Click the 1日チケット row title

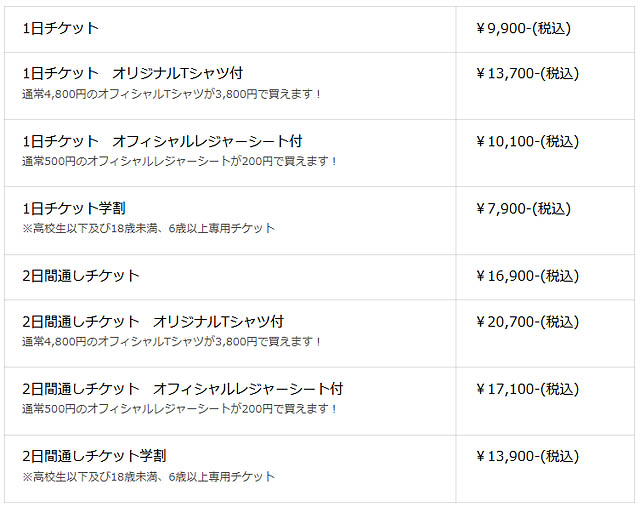coord(60,28)
